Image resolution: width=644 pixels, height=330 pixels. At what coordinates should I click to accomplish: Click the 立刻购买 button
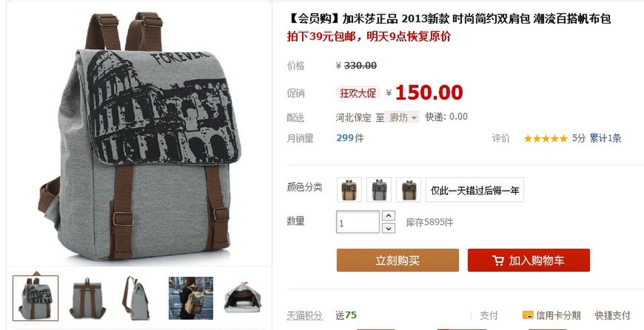(397, 260)
